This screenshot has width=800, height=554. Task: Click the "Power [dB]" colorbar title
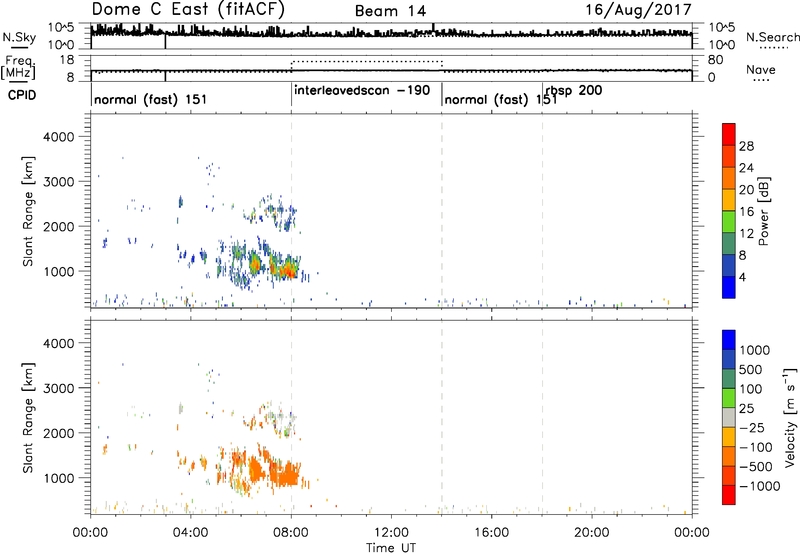[x=763, y=211]
